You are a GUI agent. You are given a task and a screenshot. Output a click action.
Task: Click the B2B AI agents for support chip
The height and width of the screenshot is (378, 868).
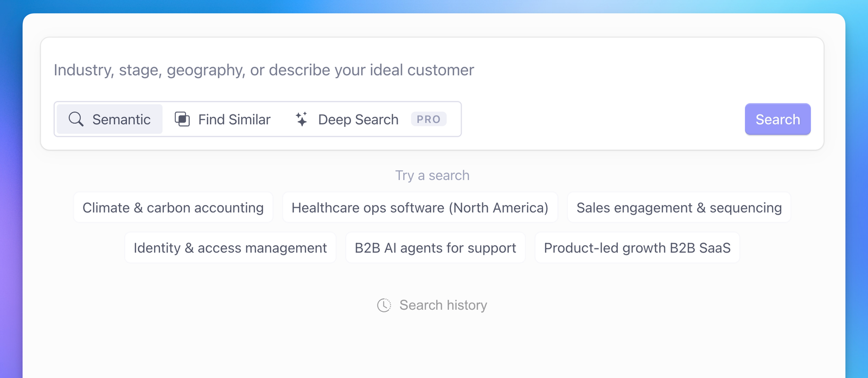click(435, 248)
